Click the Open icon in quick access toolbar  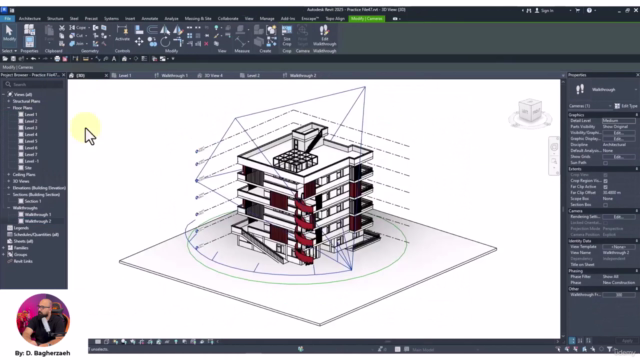point(5,59)
